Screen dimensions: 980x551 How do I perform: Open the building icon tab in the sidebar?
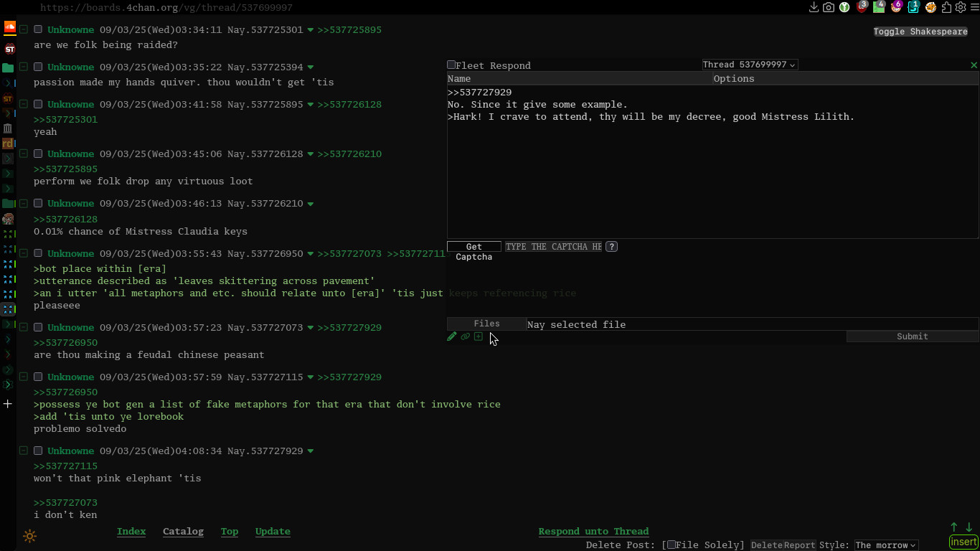point(8,128)
